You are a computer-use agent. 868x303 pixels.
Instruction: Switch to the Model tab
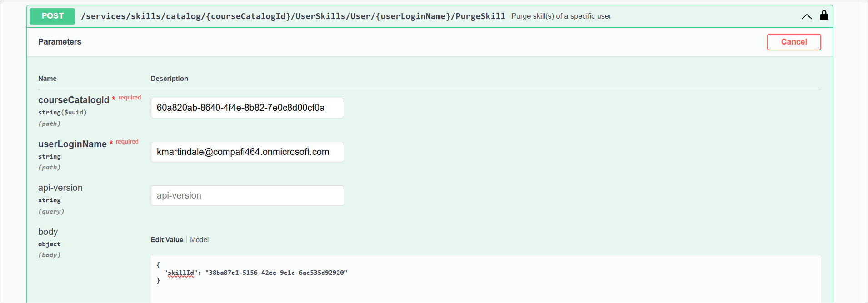click(x=199, y=240)
